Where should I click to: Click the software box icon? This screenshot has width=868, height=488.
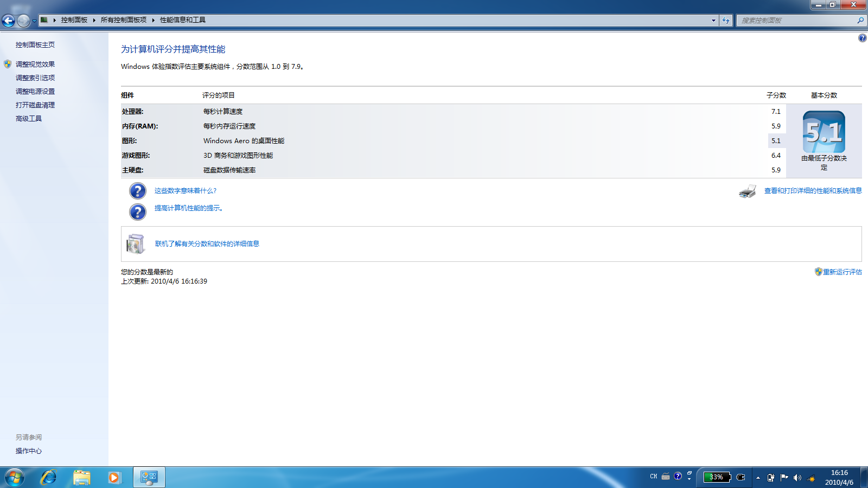click(x=136, y=244)
